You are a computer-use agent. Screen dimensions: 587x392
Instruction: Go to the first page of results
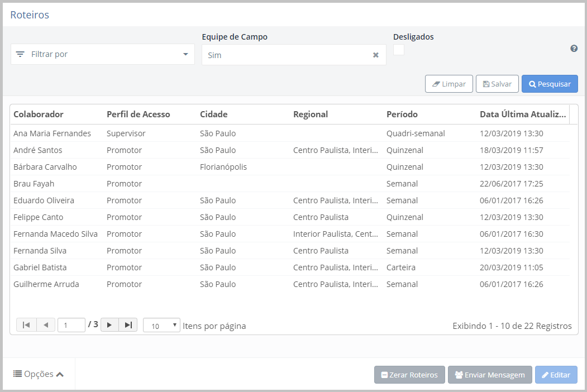(26, 325)
